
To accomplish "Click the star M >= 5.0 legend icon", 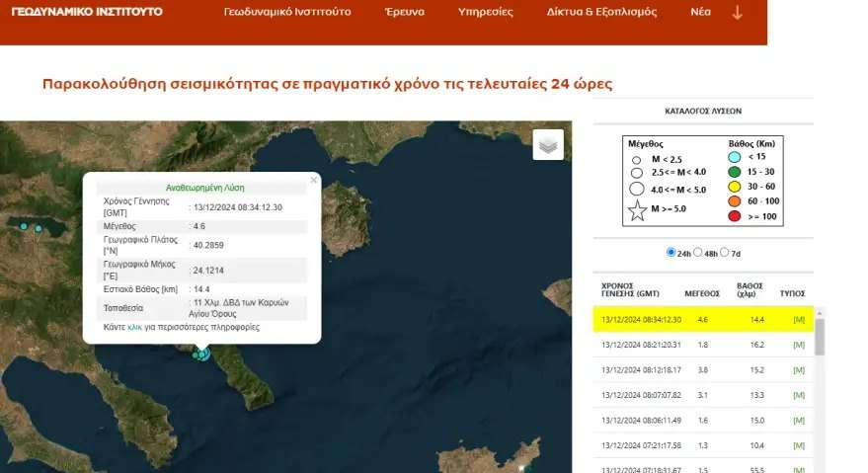I will tap(637, 209).
